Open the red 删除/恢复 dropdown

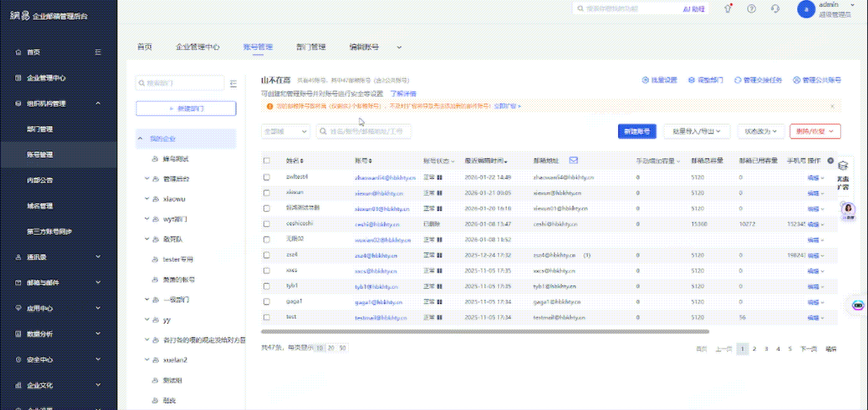[x=815, y=131]
